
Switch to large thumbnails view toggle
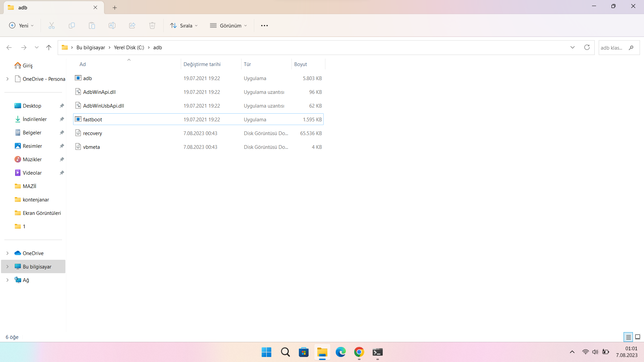(x=638, y=337)
